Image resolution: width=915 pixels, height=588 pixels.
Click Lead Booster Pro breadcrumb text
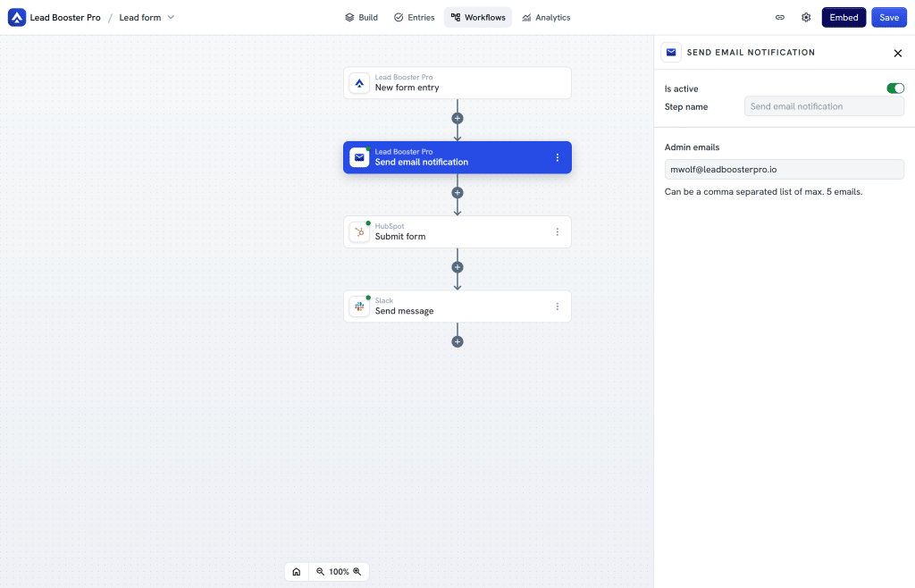click(x=65, y=18)
